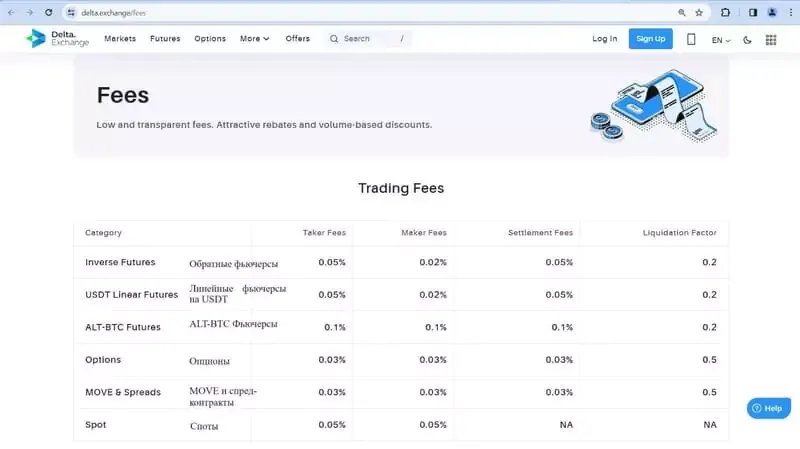800x449 pixels.
Task: Expand the More dropdown
Action: pos(255,39)
